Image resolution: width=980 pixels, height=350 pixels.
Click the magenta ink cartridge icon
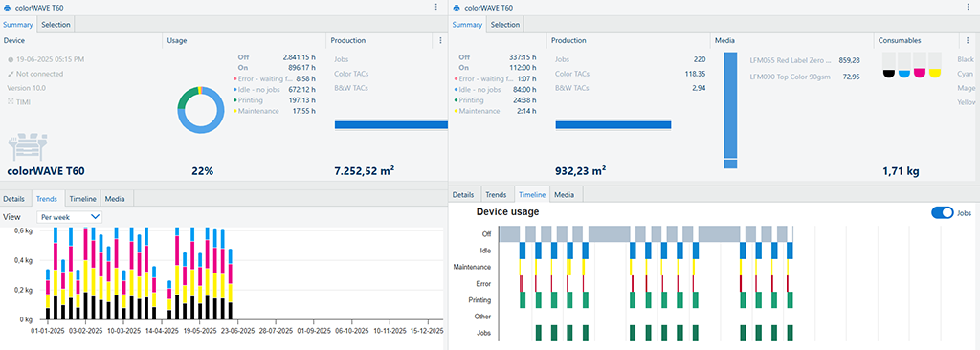[920, 65]
